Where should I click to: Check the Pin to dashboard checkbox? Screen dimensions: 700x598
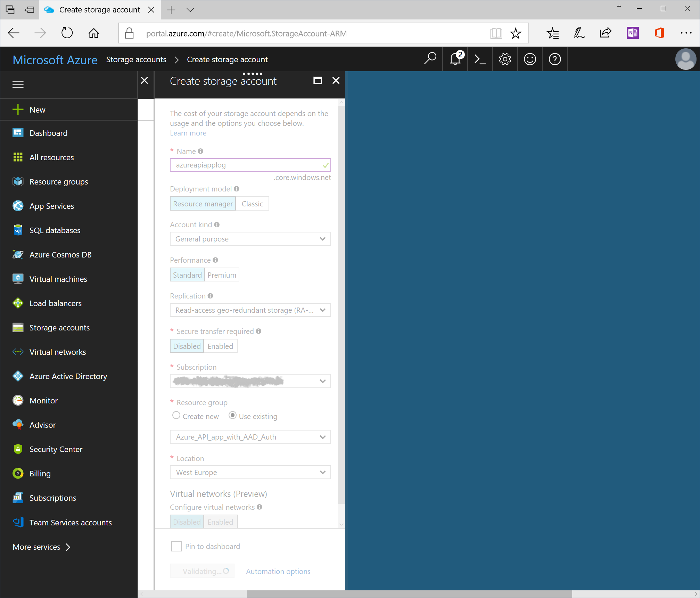[x=176, y=546]
